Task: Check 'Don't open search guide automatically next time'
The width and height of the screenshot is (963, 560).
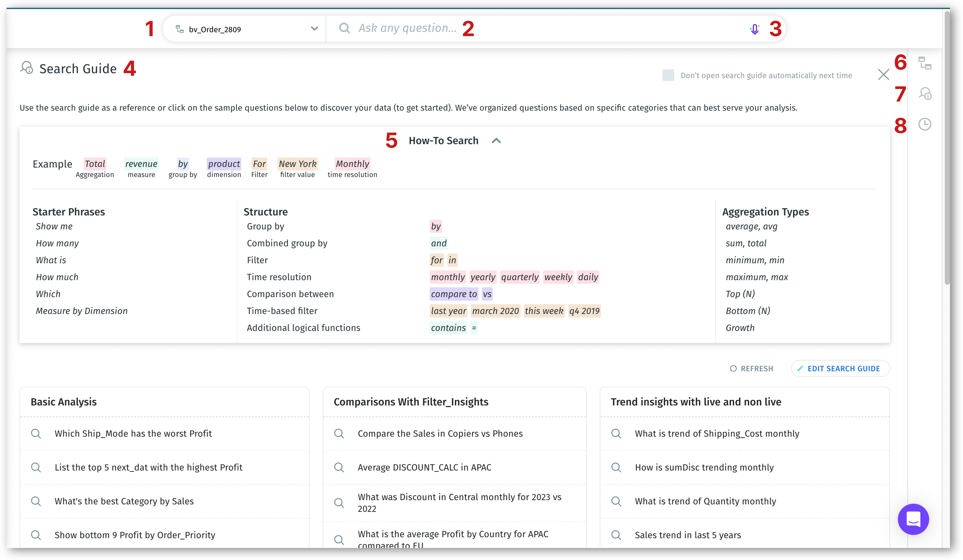Action: click(668, 75)
